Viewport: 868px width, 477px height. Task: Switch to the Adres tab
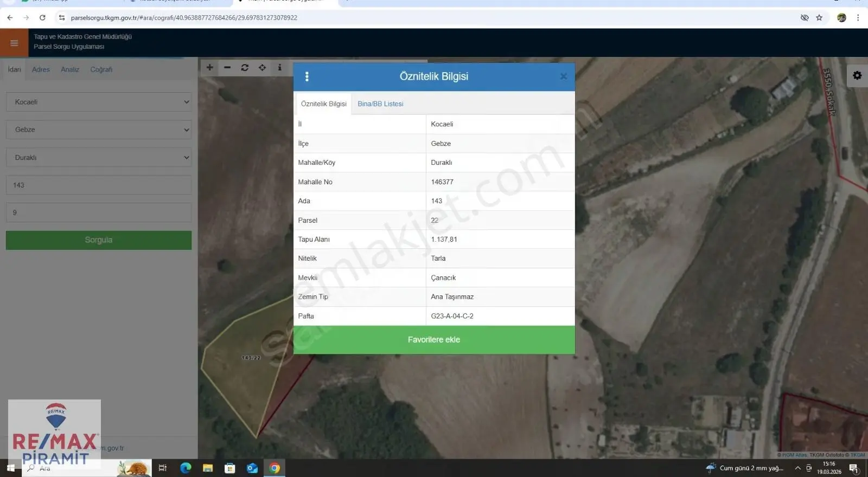tap(41, 69)
